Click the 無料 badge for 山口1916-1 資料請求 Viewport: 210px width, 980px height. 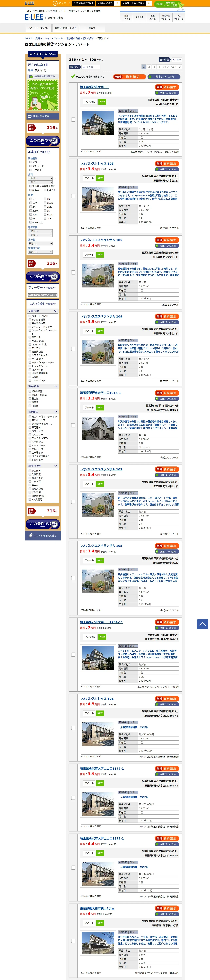pyautogui.click(x=159, y=393)
